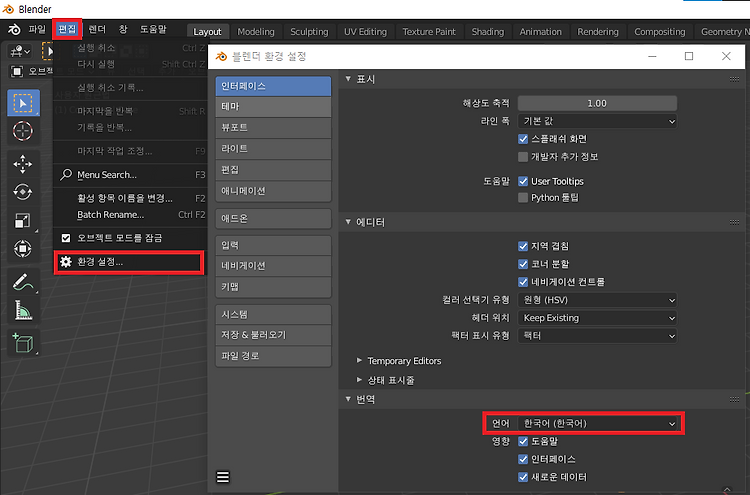Open the 편집 menu
750x495 pixels.
67,30
